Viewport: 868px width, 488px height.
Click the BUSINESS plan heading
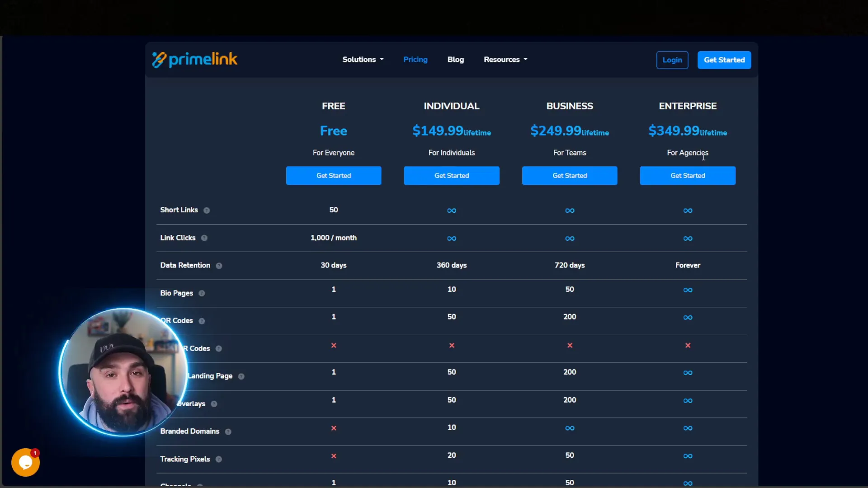coord(570,106)
